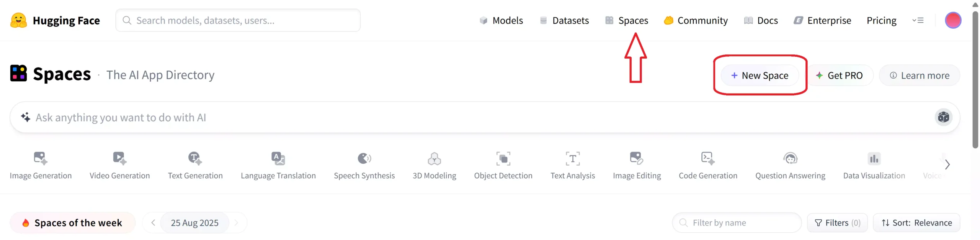This screenshot has width=980, height=240.
Task: Select the 3D Modeling category icon
Action: (x=434, y=158)
